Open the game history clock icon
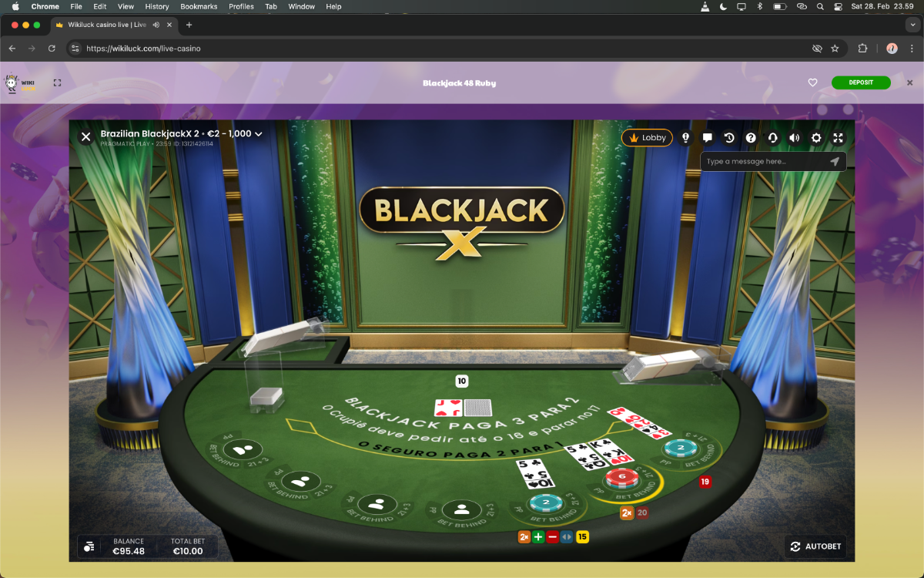The image size is (924, 578). pos(729,138)
